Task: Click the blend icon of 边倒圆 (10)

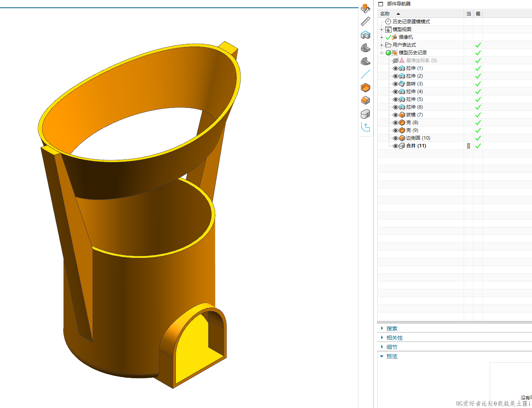Action: [402, 138]
